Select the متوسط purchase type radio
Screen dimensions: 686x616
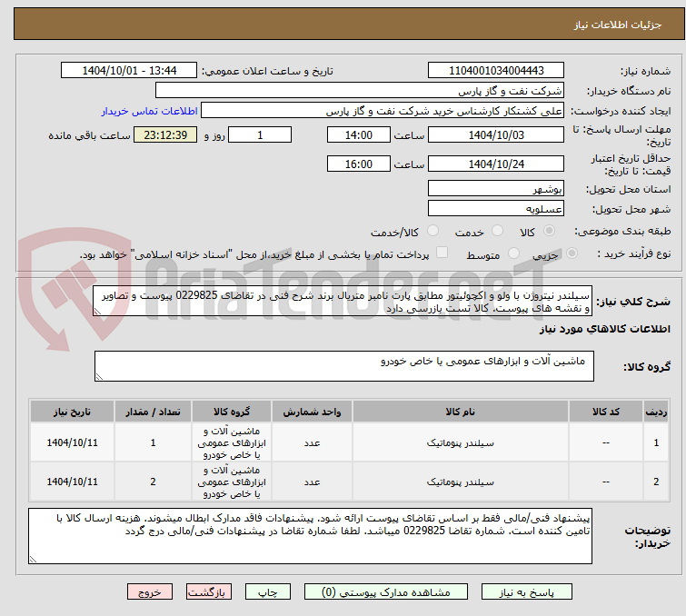pos(513,253)
